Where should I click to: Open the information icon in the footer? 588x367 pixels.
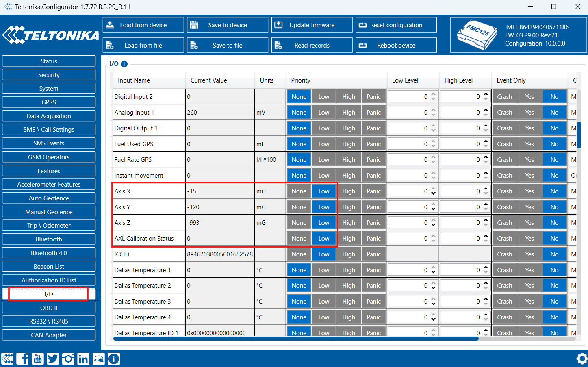pyautogui.click(x=114, y=359)
